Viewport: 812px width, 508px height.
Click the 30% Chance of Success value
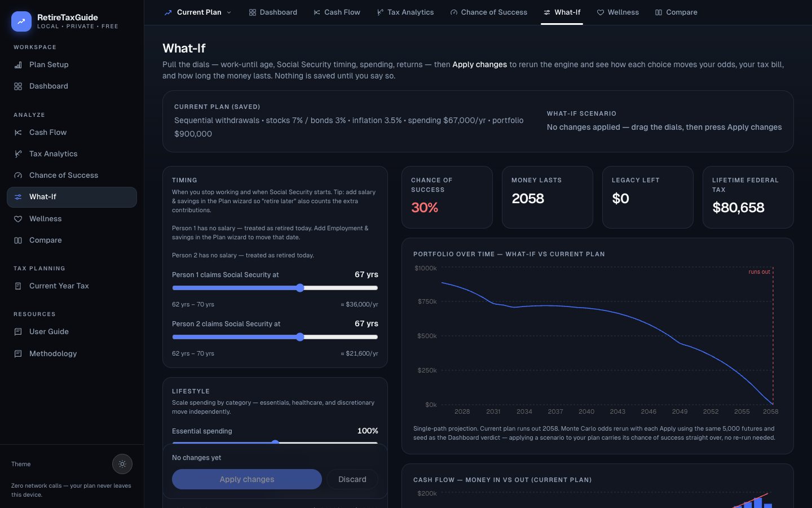pos(425,208)
